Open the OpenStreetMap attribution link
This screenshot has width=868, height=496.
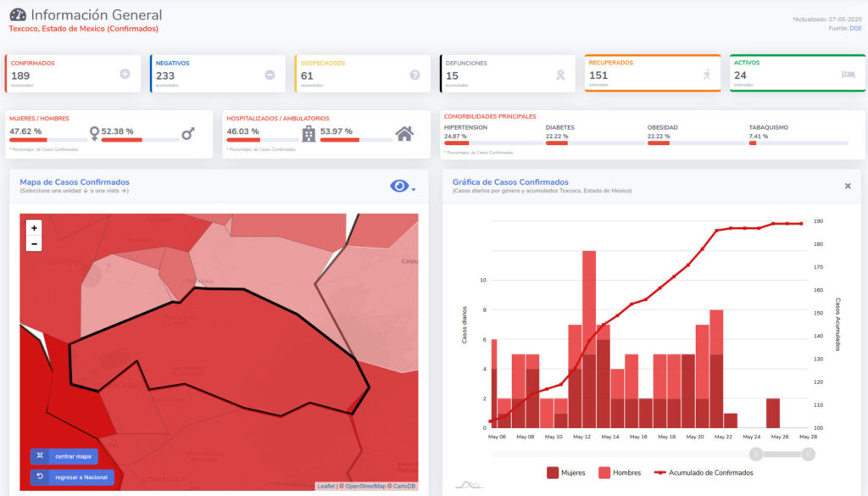pyautogui.click(x=362, y=486)
